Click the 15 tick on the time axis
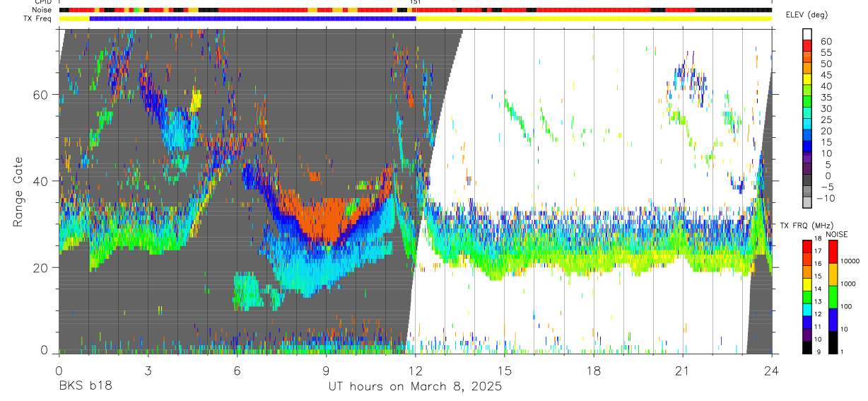Viewport: 868px width, 401px height. [x=505, y=370]
